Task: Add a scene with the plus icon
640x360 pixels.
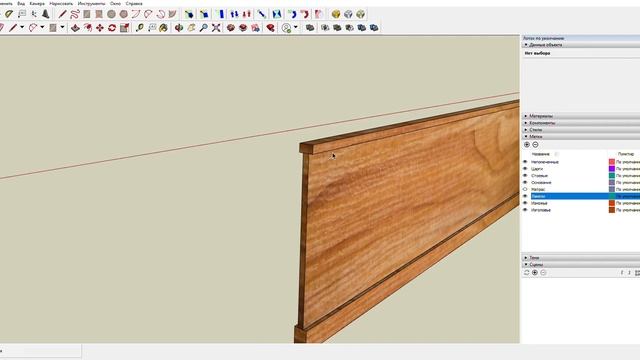Action: (x=535, y=273)
